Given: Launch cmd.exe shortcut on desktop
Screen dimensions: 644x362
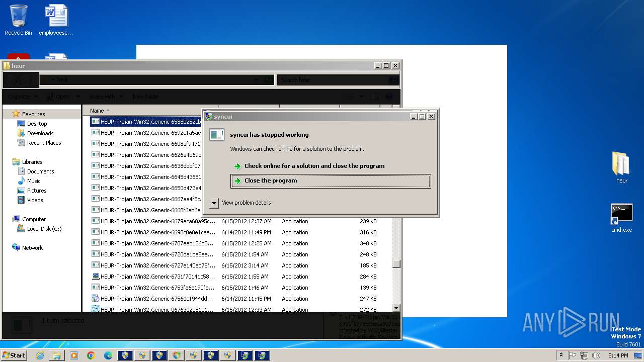Looking at the screenshot, I should 621,218.
